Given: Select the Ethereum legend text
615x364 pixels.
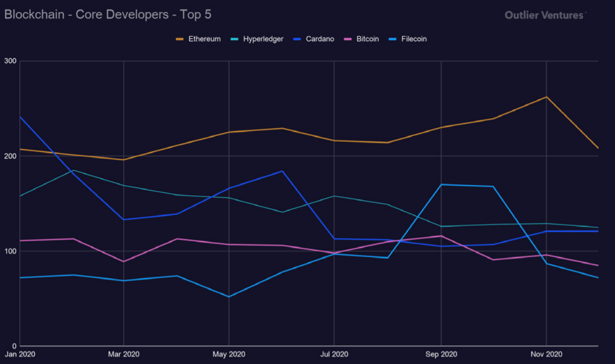Looking at the screenshot, I should pyautogui.click(x=204, y=39).
